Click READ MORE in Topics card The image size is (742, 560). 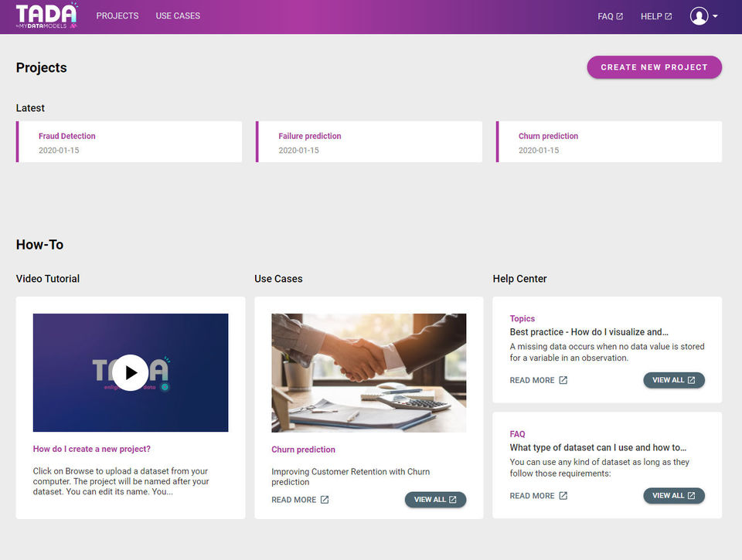pyautogui.click(x=539, y=380)
